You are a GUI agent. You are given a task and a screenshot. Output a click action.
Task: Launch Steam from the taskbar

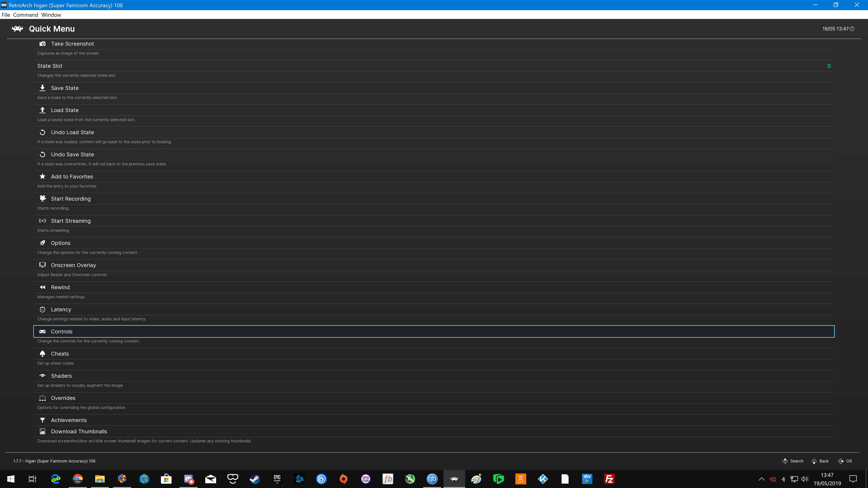click(x=255, y=479)
